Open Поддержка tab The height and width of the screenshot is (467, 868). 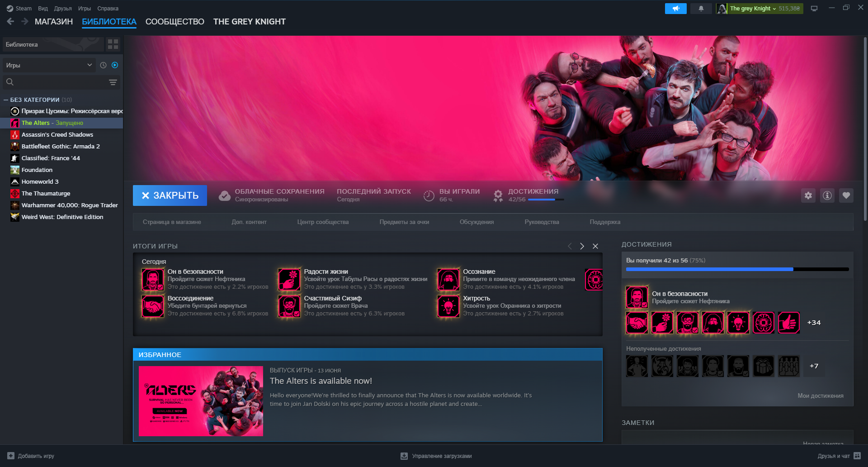tap(605, 222)
